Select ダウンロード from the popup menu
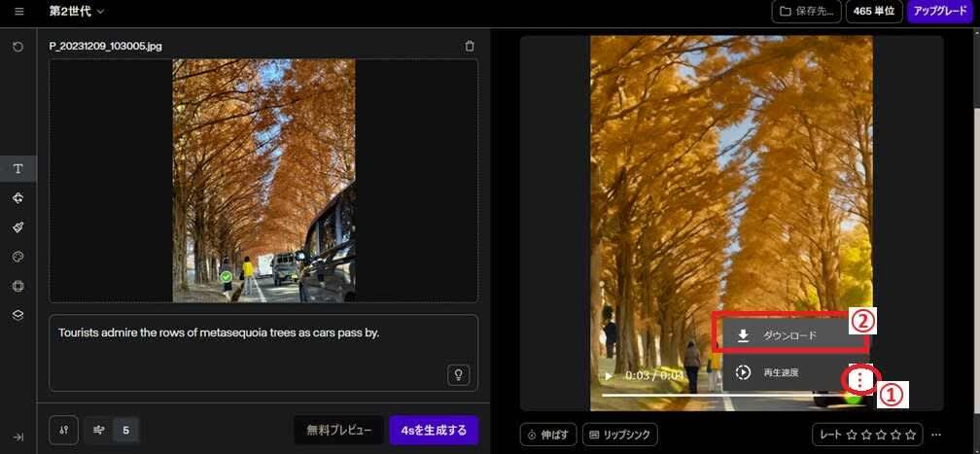 pyautogui.click(x=789, y=335)
